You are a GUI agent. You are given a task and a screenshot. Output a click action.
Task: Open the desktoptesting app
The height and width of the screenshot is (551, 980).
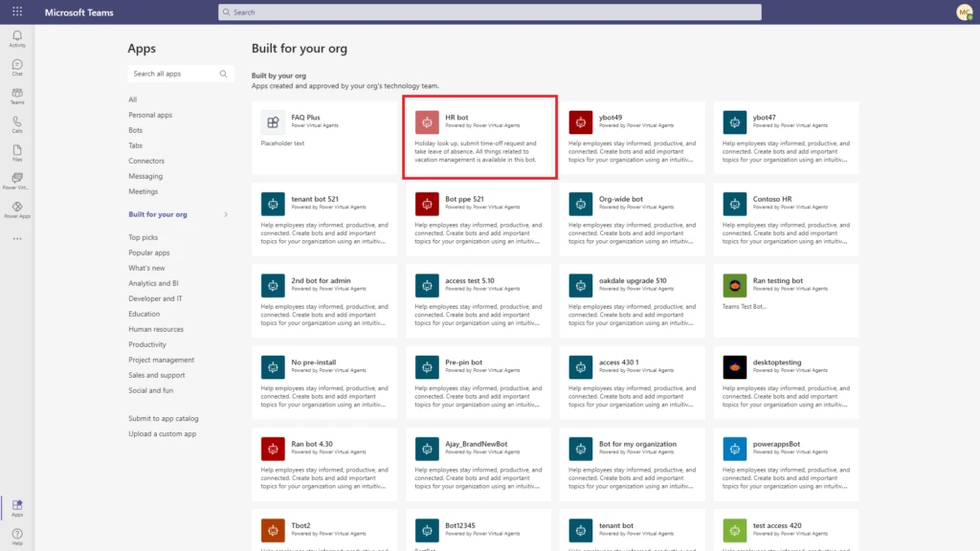(785, 383)
